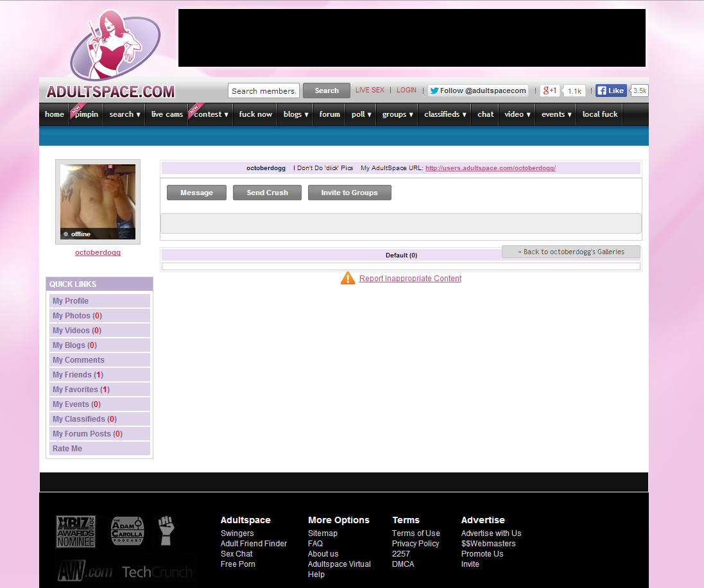Click DMCA footer link

point(403,564)
